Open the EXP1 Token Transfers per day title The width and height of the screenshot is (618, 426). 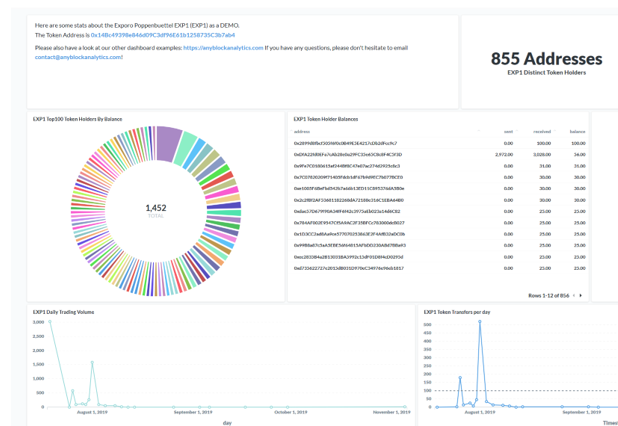457,312
